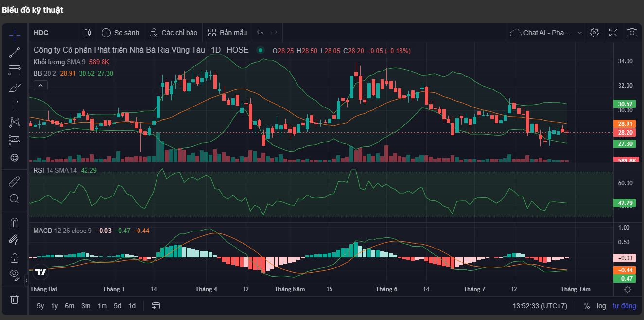Image resolution: width=644 pixels, height=320 pixels.
Task: Open the forecast and measurement tool
Action: [15, 140]
